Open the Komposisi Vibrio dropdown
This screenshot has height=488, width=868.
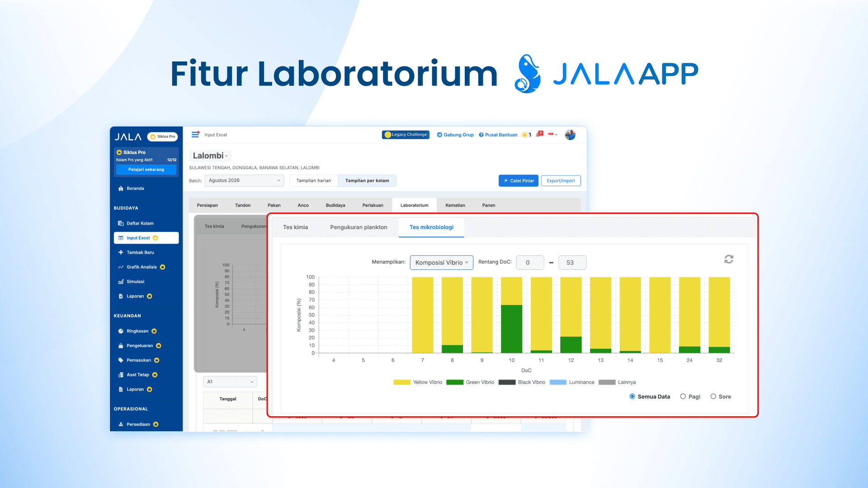(x=442, y=263)
